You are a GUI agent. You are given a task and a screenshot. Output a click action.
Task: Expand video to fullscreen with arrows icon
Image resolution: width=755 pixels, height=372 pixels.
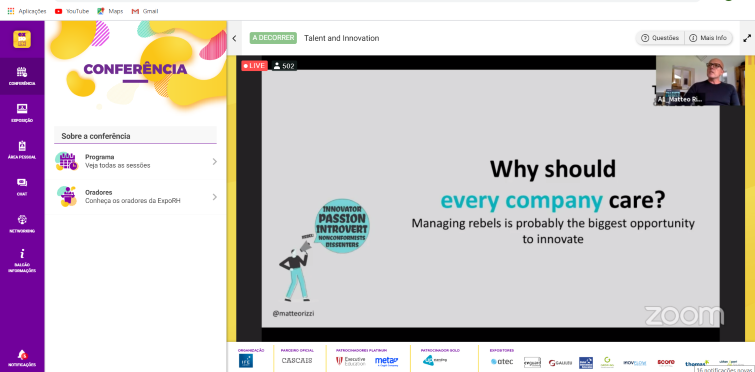point(747,38)
